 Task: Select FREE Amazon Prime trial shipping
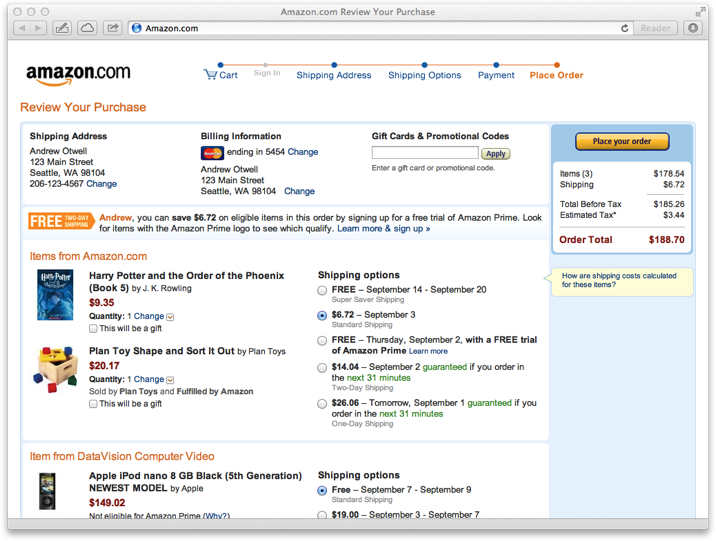[x=322, y=341]
